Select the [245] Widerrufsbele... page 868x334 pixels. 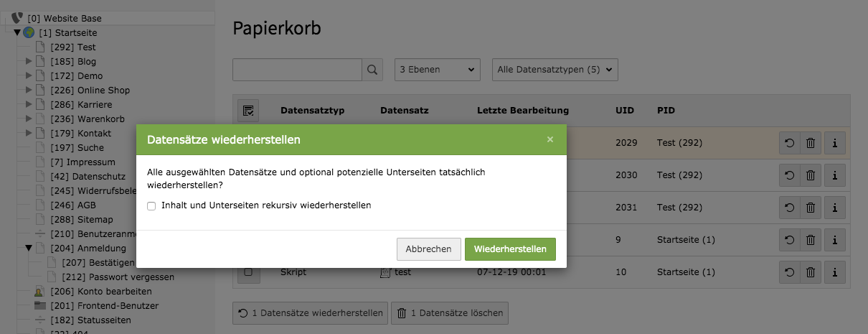[93, 190]
